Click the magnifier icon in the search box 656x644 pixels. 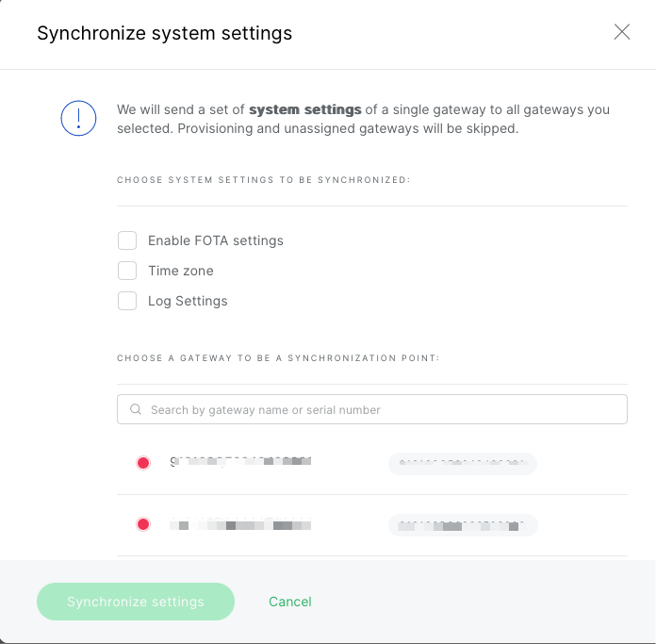point(136,409)
